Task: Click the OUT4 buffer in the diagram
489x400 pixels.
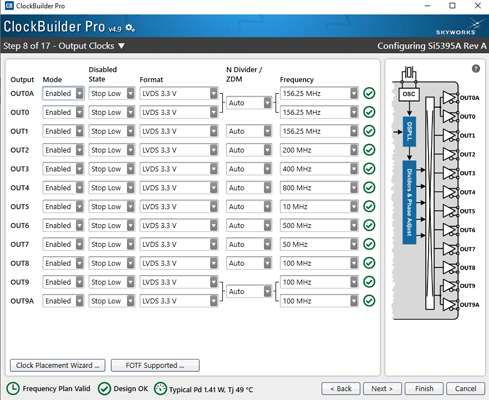Action: coord(449,192)
